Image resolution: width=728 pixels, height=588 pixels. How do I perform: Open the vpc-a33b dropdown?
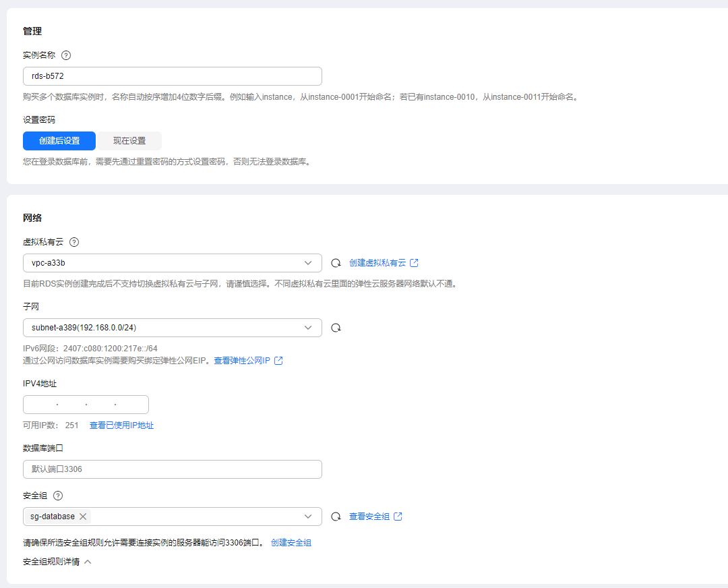click(x=173, y=263)
